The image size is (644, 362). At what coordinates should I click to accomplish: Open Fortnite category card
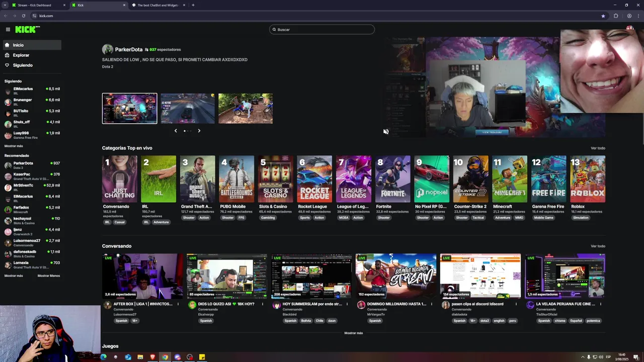pyautogui.click(x=392, y=179)
